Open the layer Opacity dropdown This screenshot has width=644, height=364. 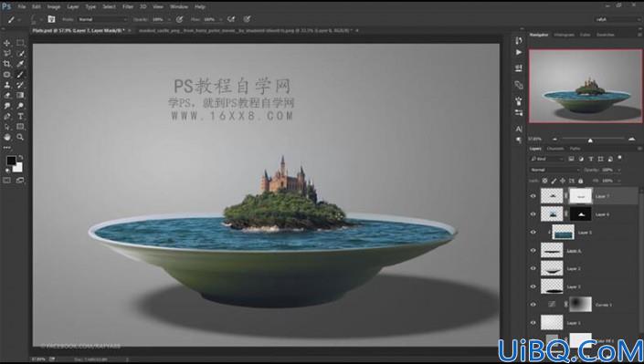618,170
